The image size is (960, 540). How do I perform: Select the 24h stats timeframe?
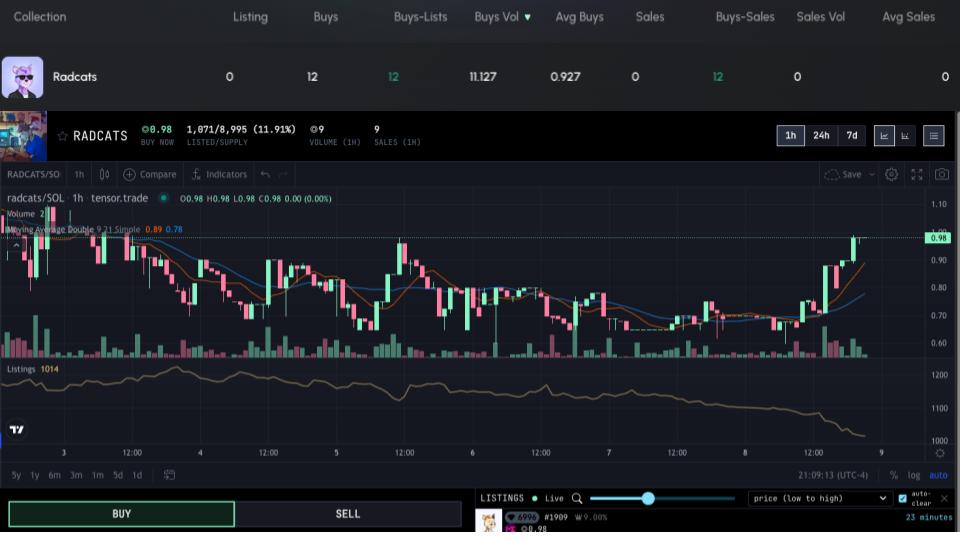point(821,136)
